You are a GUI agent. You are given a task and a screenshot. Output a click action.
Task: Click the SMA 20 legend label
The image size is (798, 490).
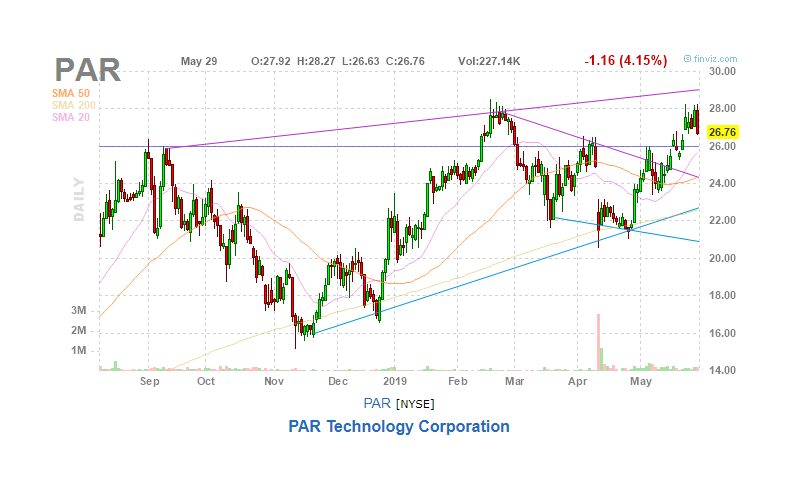(71, 117)
